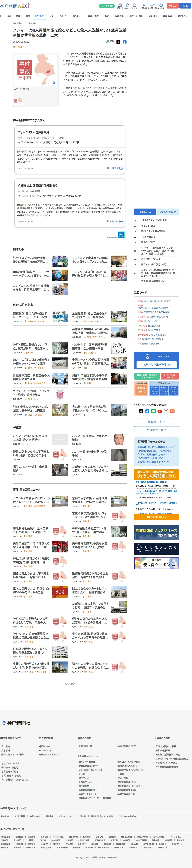Open the いいモノがたり banner
This screenshot has height=868, width=192.
pos(157,549)
